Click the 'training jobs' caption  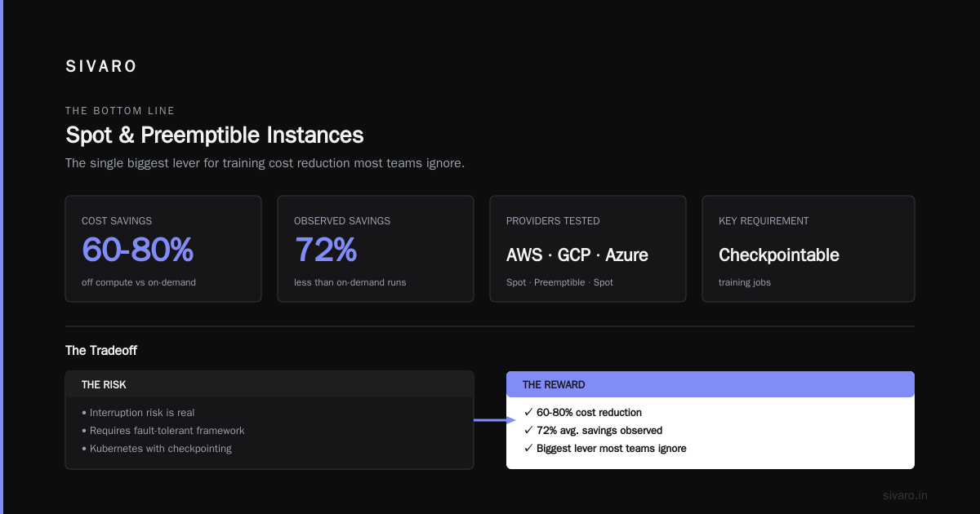click(x=746, y=282)
